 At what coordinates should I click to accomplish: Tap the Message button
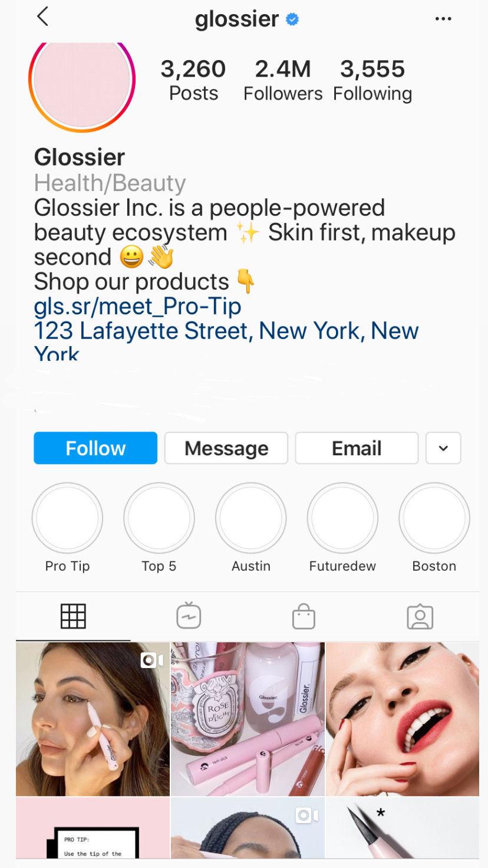pos(226,448)
